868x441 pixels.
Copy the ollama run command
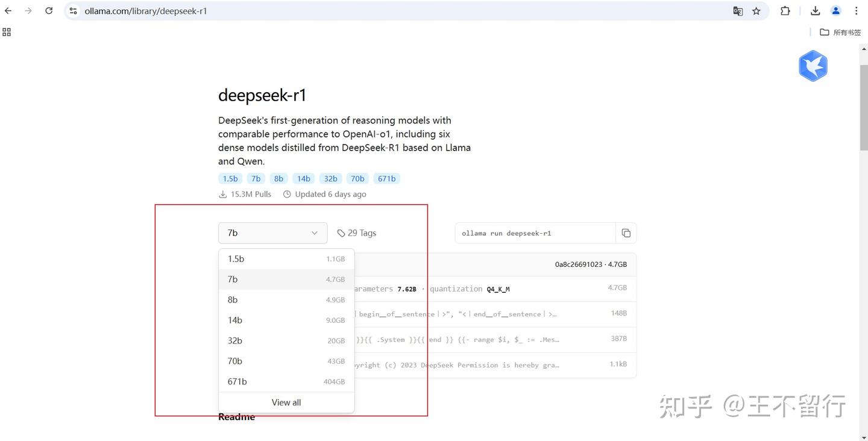(626, 233)
